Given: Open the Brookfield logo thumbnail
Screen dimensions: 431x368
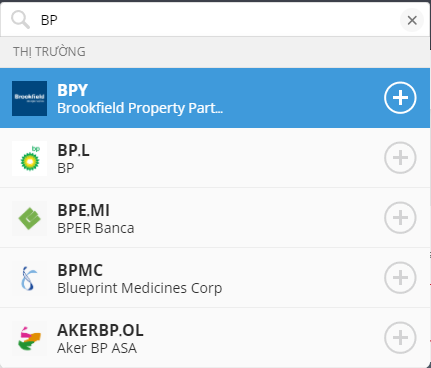Looking at the screenshot, I should tap(29, 98).
